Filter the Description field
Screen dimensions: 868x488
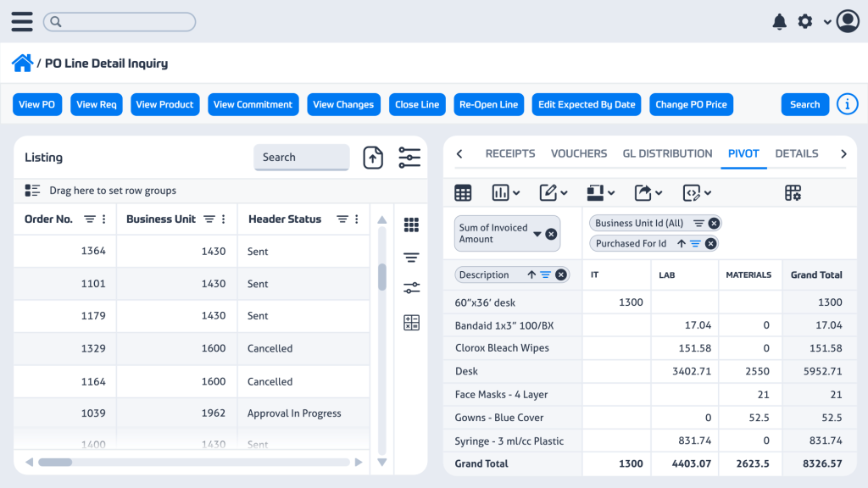[x=545, y=274]
